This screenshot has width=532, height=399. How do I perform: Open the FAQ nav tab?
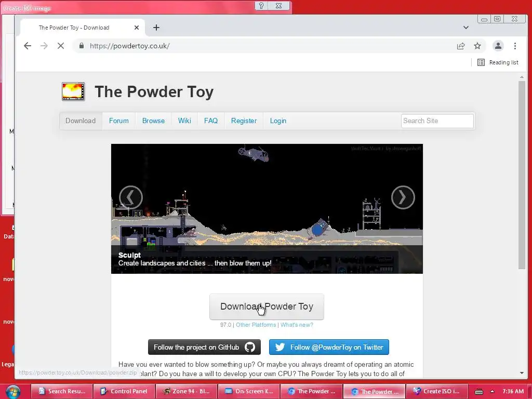click(x=211, y=121)
